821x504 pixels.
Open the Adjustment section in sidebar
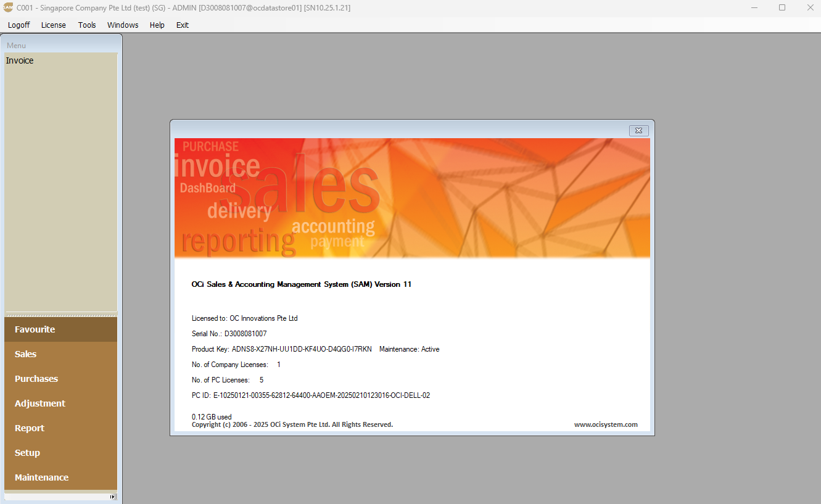pyautogui.click(x=60, y=403)
